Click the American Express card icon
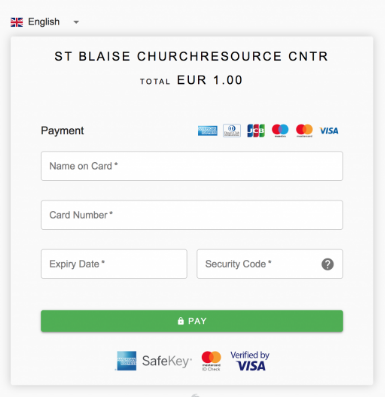 pyautogui.click(x=207, y=131)
